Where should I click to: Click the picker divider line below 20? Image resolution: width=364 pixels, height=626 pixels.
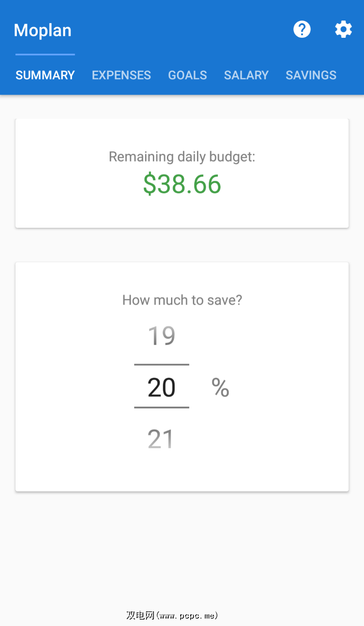162,407
